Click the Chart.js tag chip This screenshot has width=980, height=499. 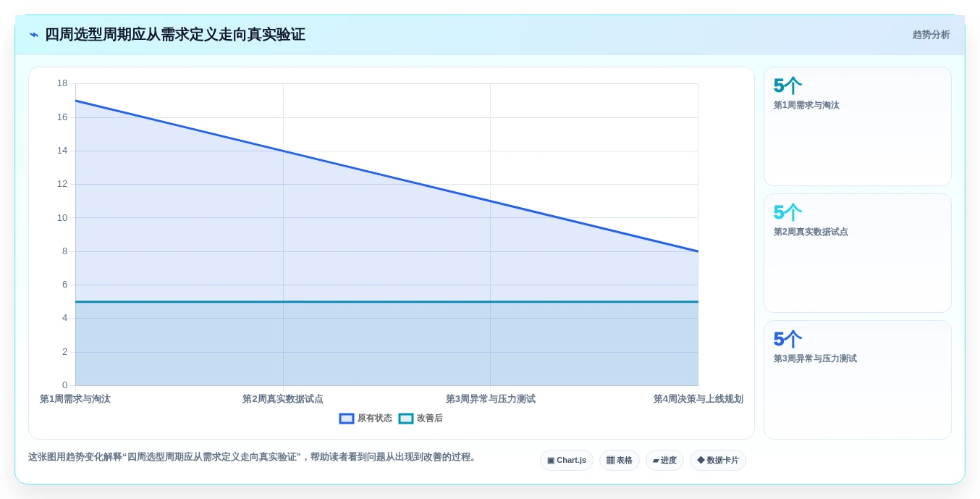[567, 461]
